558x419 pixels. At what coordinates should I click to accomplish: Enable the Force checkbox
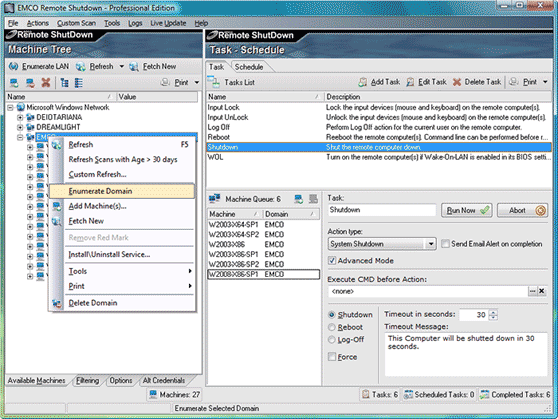click(x=332, y=357)
